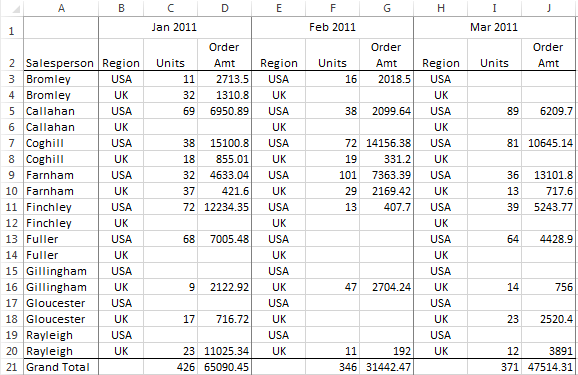Select row 21 header

pos(12,367)
